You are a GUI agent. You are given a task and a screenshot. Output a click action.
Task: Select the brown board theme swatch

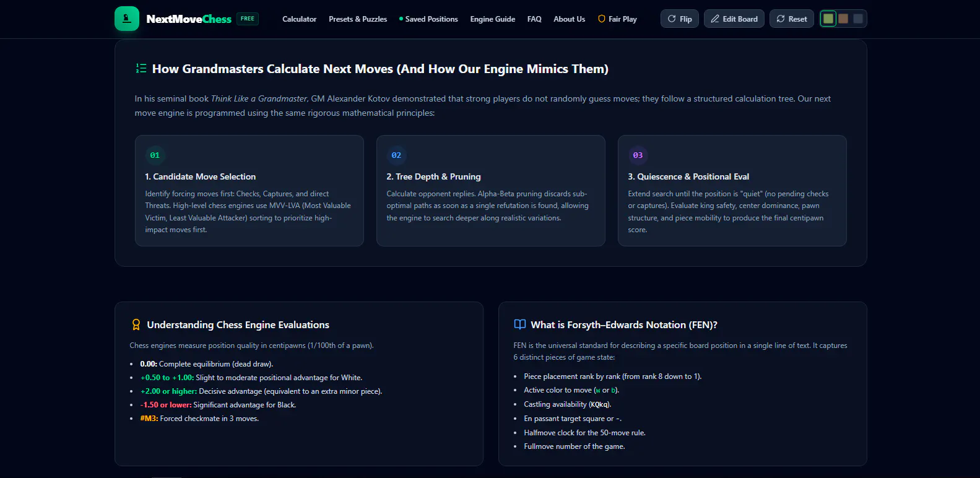[843, 19]
